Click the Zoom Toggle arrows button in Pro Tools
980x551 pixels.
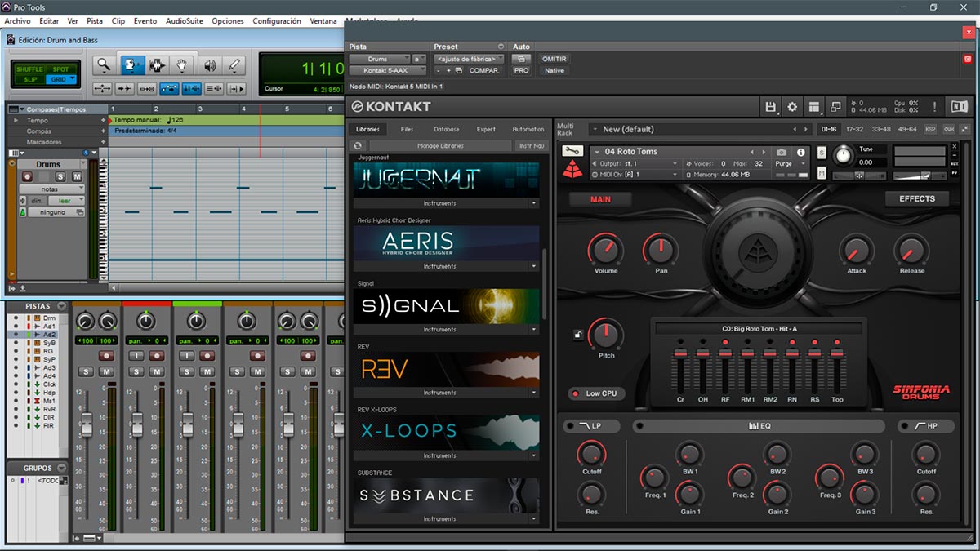point(103,88)
